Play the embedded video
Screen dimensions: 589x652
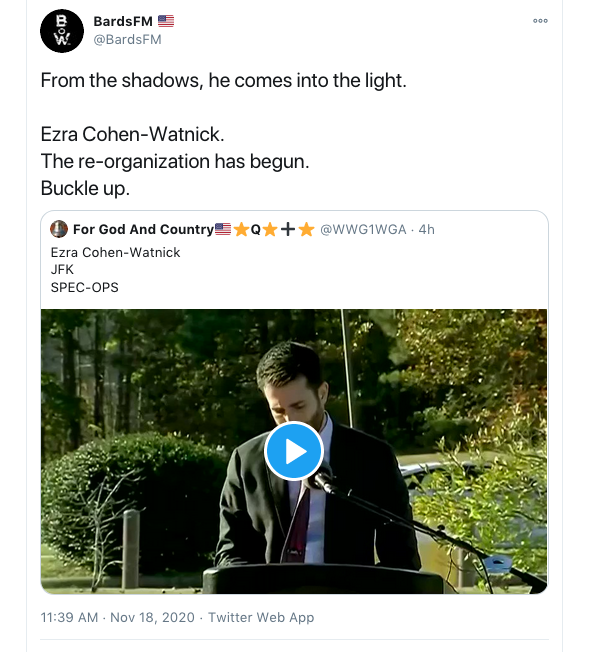click(x=294, y=451)
